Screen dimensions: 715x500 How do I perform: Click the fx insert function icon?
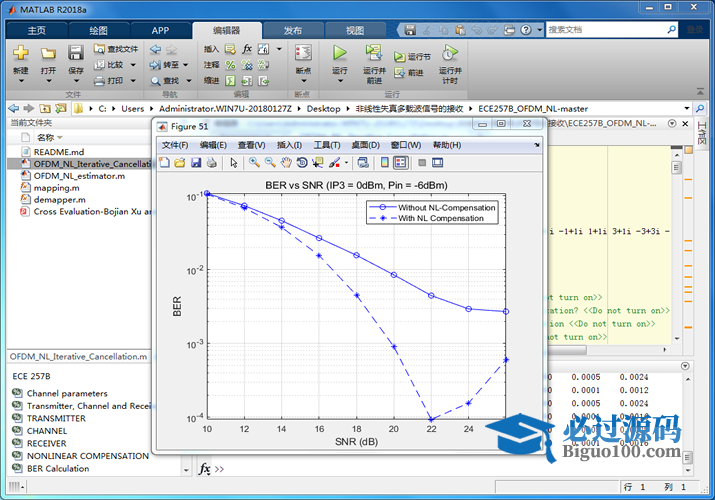tap(247, 49)
